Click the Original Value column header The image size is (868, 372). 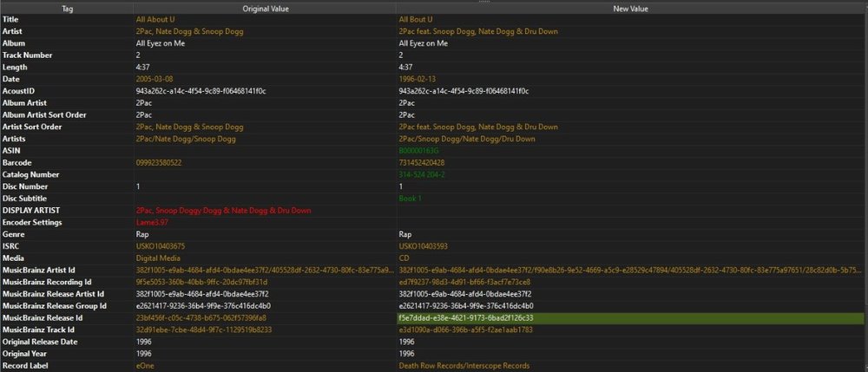pyautogui.click(x=265, y=9)
